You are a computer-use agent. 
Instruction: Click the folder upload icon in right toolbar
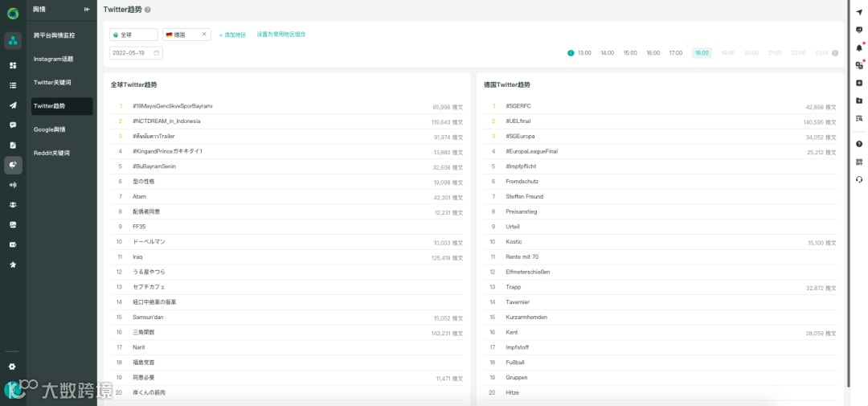click(859, 100)
